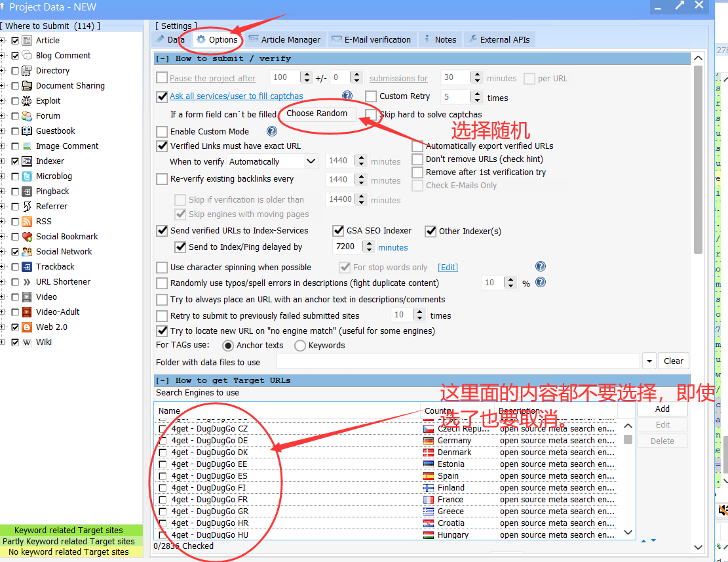Click the Delete button beside the engine list
This screenshot has height=562, width=728.
click(x=662, y=441)
